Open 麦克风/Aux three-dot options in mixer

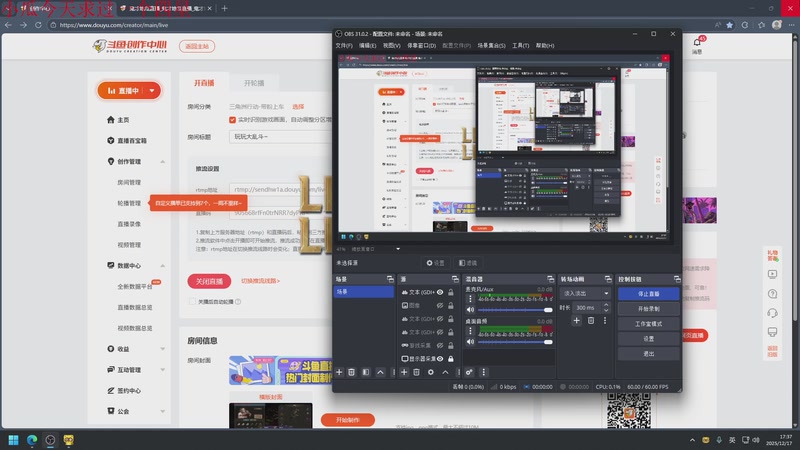[470, 299]
